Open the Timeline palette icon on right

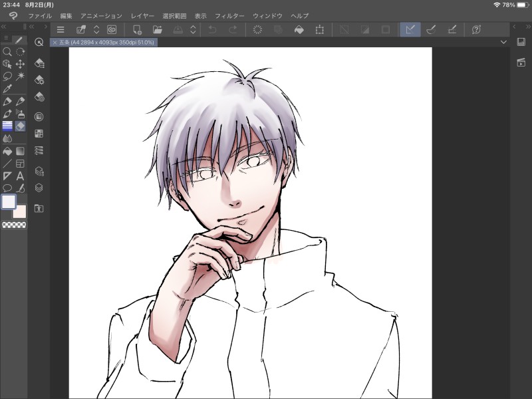521,63
